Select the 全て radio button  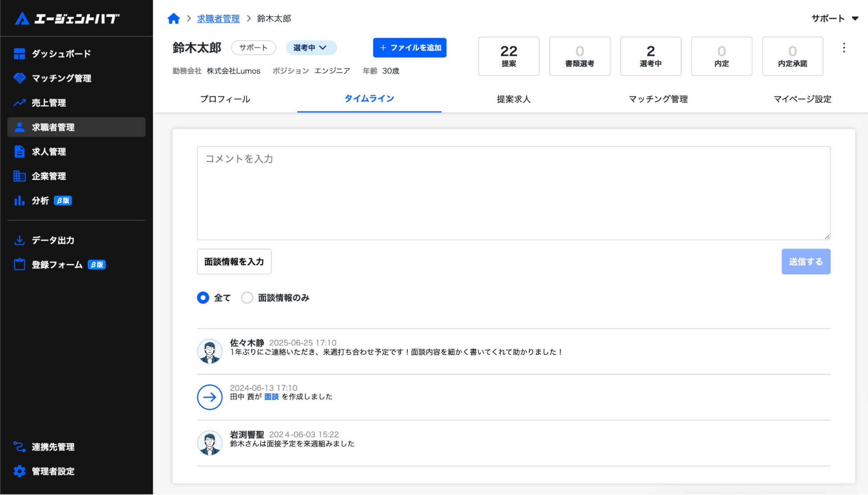203,298
